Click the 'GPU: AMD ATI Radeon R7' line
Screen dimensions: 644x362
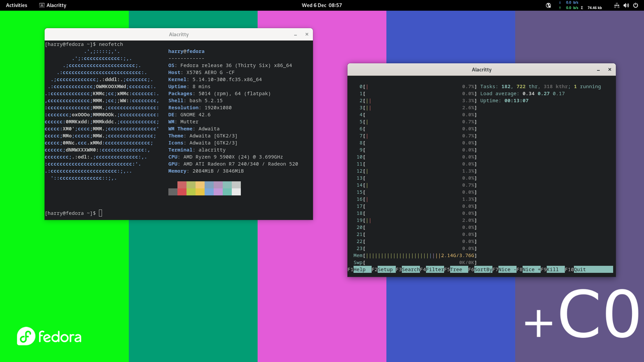tap(233, 164)
